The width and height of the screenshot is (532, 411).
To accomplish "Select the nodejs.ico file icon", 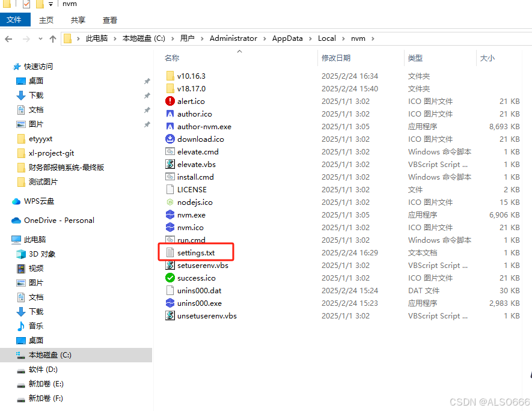I will click(170, 202).
